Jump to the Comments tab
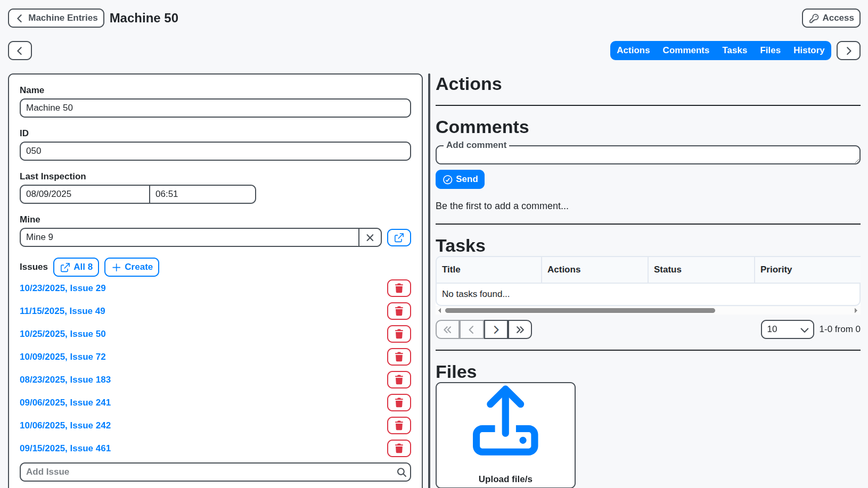 click(685, 51)
